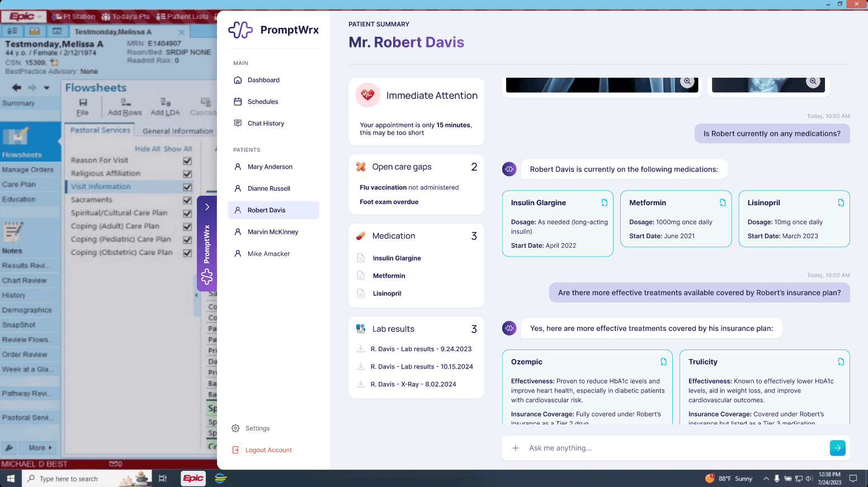Open Today's Pts in Epic toolbar

125,16
